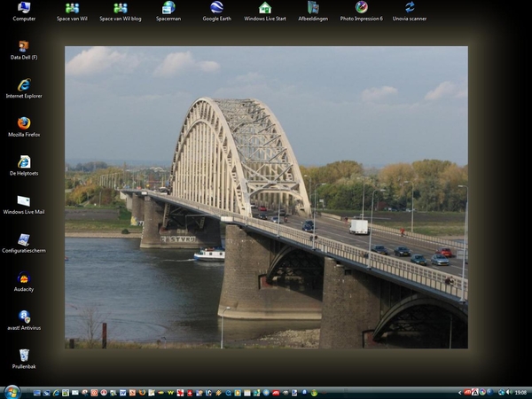Open the Afbeeldingen folder icon
This screenshot has width=532, height=399.
pos(313,8)
